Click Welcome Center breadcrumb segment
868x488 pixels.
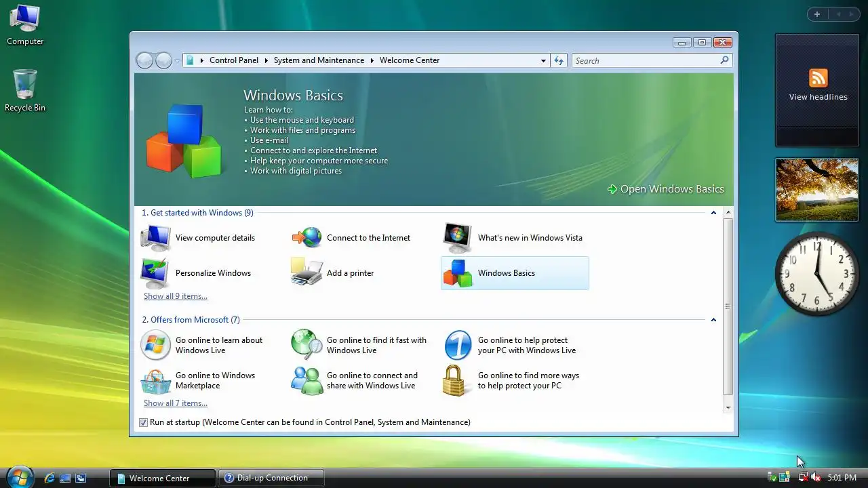(410, 60)
